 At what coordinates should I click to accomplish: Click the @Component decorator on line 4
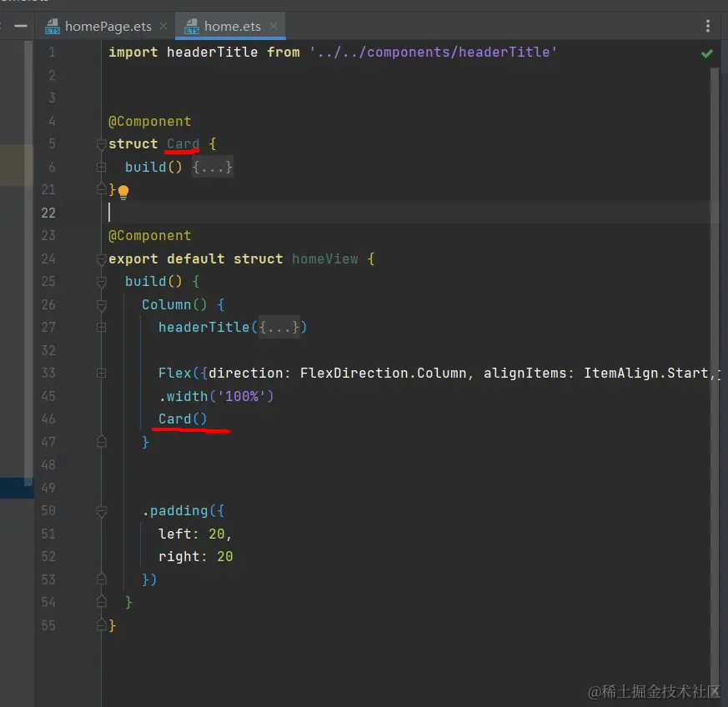(x=149, y=121)
